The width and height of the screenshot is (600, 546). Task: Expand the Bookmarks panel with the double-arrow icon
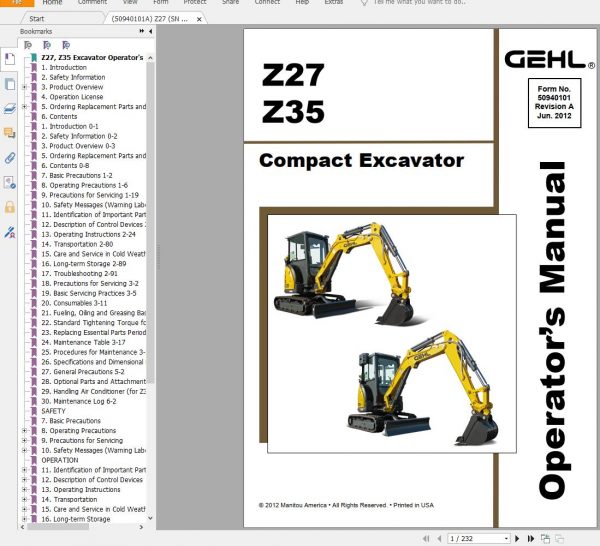(x=142, y=31)
